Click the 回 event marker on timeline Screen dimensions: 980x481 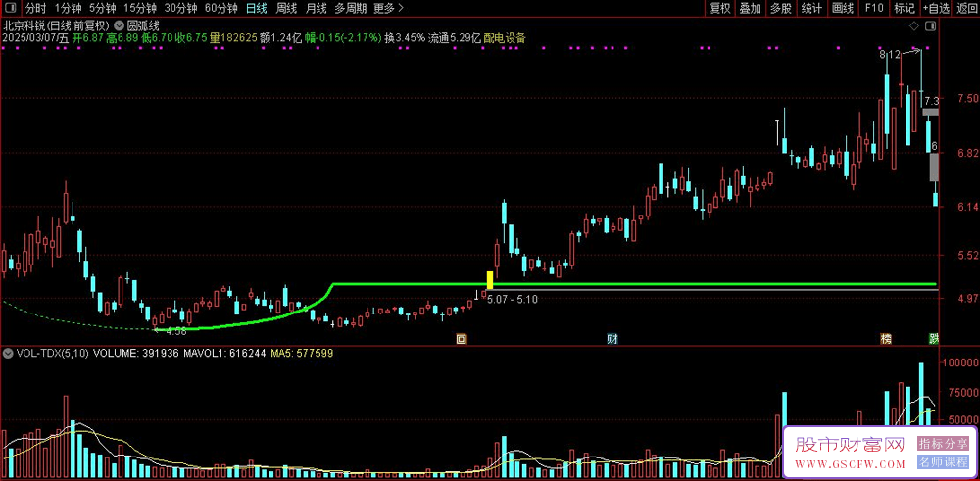tap(461, 339)
